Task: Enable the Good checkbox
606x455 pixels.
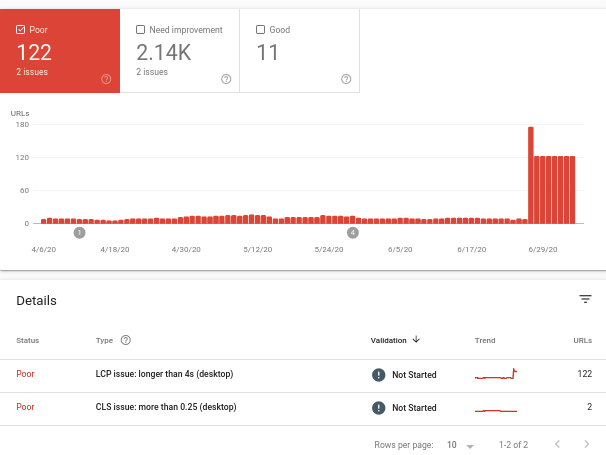Action: tap(261, 30)
